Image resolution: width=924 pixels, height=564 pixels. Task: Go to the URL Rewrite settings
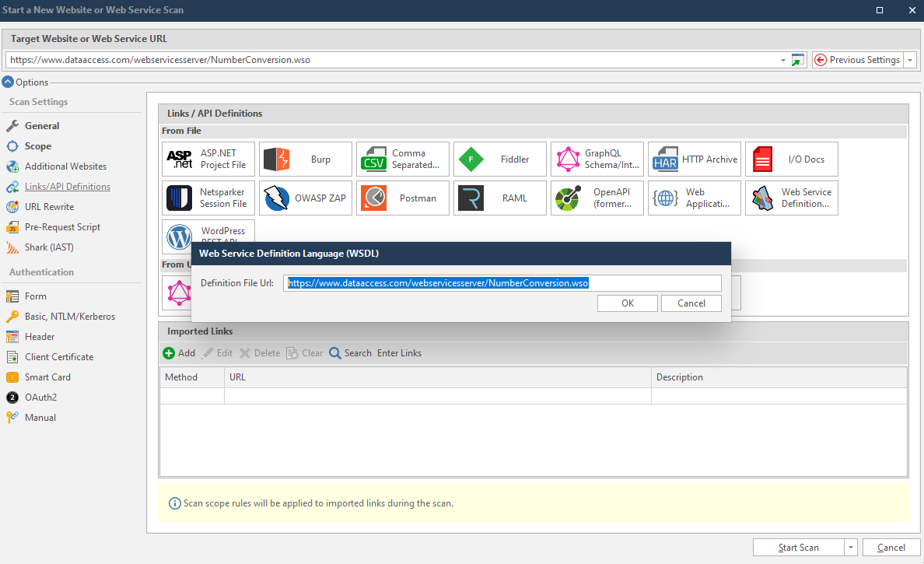point(49,207)
